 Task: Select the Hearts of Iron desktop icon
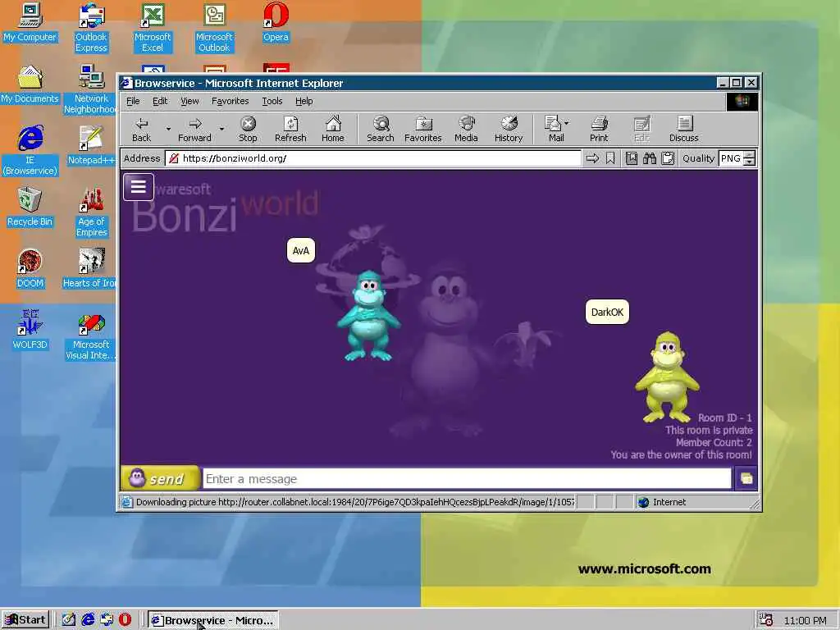[x=90, y=269]
